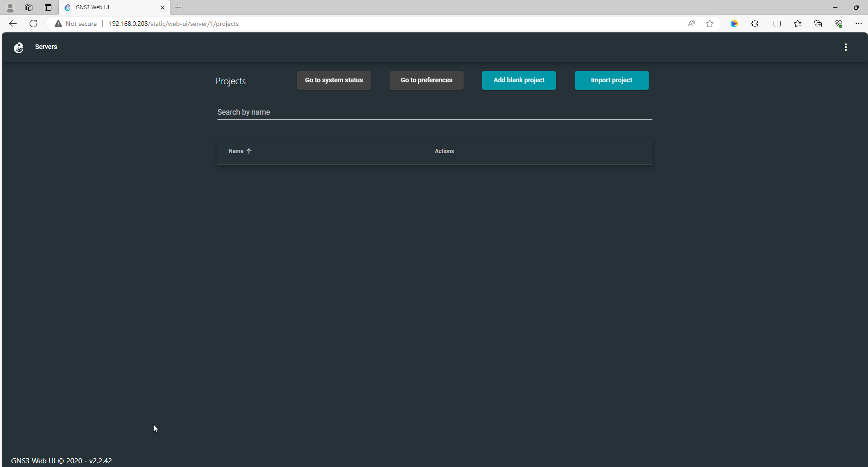This screenshot has height=467, width=868.
Task: Focus the Search by name field
Action: pos(434,112)
